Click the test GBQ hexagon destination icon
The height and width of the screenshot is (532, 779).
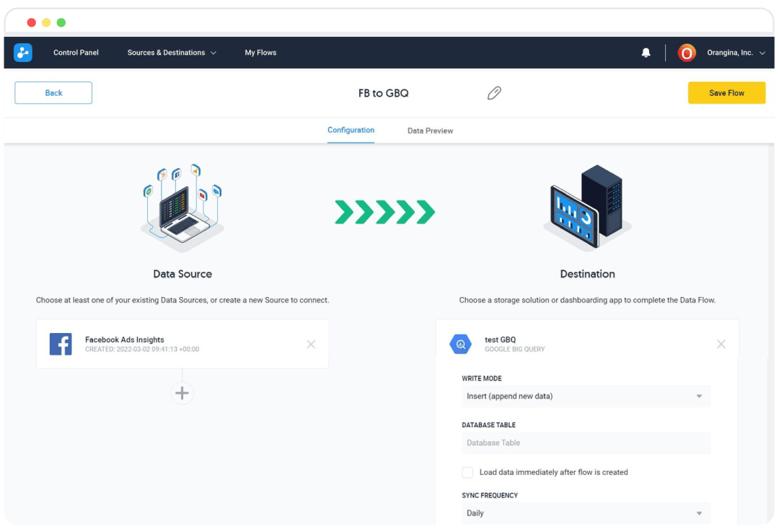460,344
